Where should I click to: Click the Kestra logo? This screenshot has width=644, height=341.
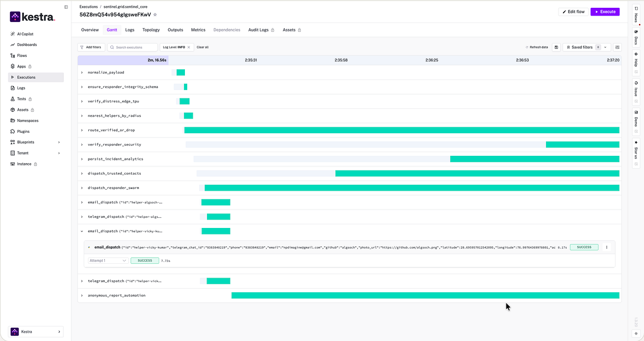click(x=32, y=17)
